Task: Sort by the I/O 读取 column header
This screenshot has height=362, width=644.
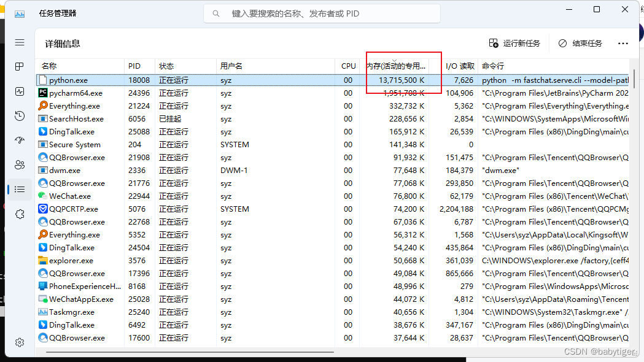Action: [454, 66]
